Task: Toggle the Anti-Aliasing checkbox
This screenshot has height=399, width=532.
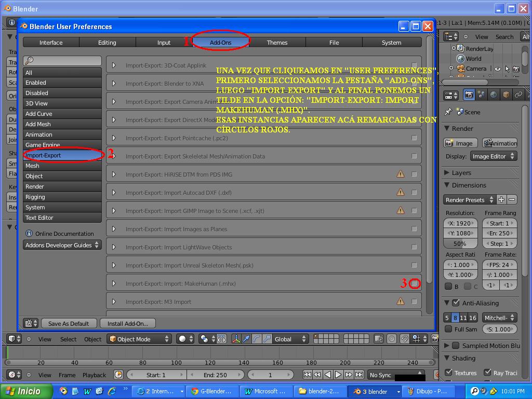Action: pos(456,303)
